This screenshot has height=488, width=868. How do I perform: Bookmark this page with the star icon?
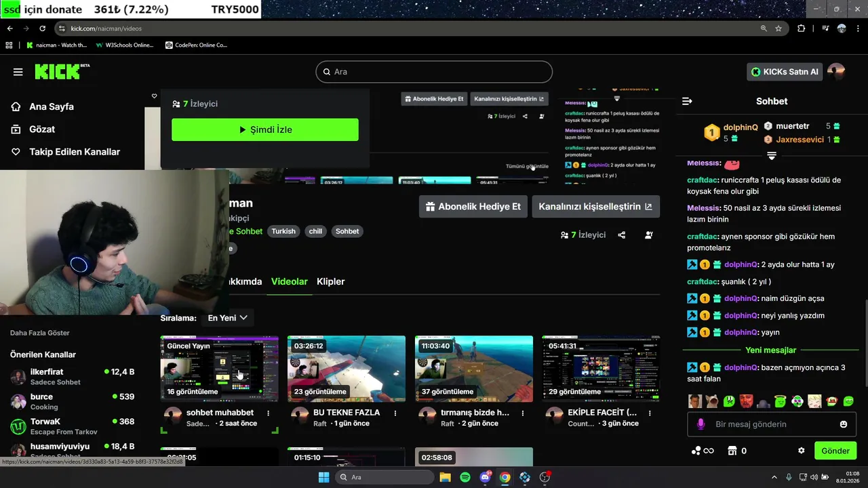click(x=778, y=28)
